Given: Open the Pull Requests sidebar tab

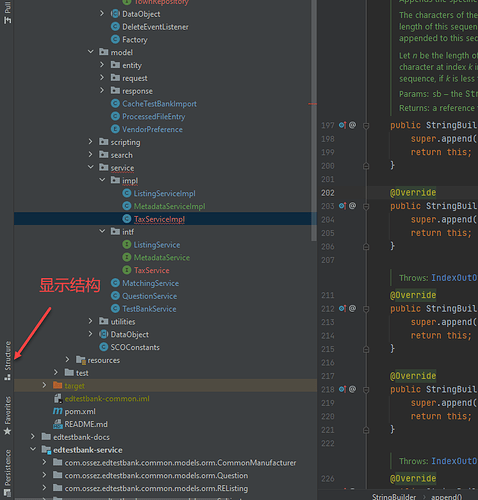Looking at the screenshot, I should click(x=7, y=12).
